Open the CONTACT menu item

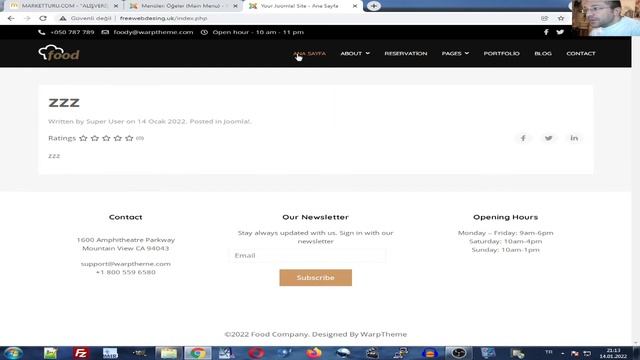pyautogui.click(x=581, y=53)
